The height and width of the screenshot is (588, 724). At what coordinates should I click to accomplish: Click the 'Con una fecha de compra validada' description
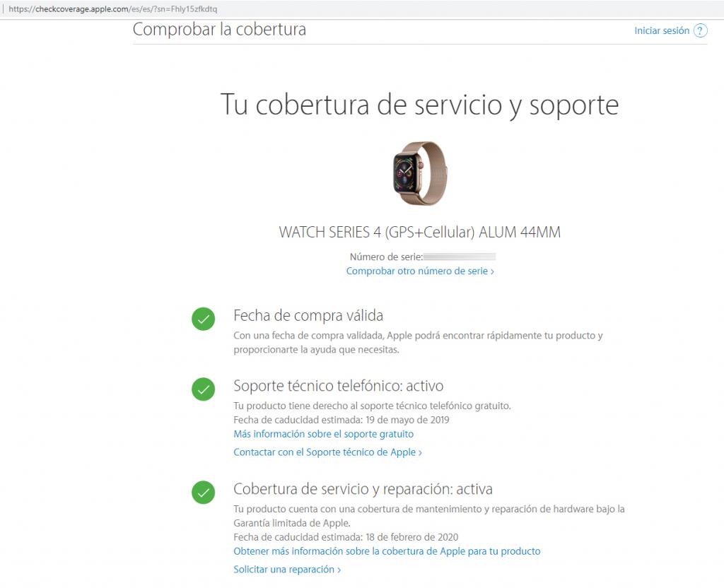(x=418, y=343)
